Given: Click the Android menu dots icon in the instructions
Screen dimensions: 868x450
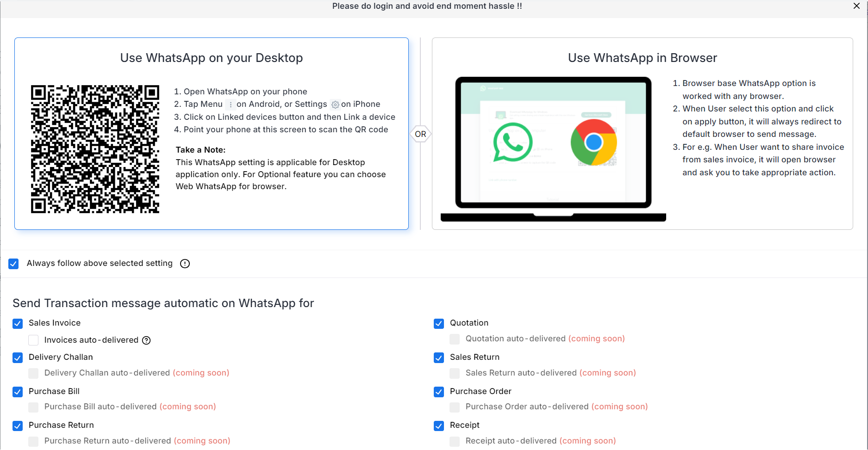Looking at the screenshot, I should click(x=230, y=105).
